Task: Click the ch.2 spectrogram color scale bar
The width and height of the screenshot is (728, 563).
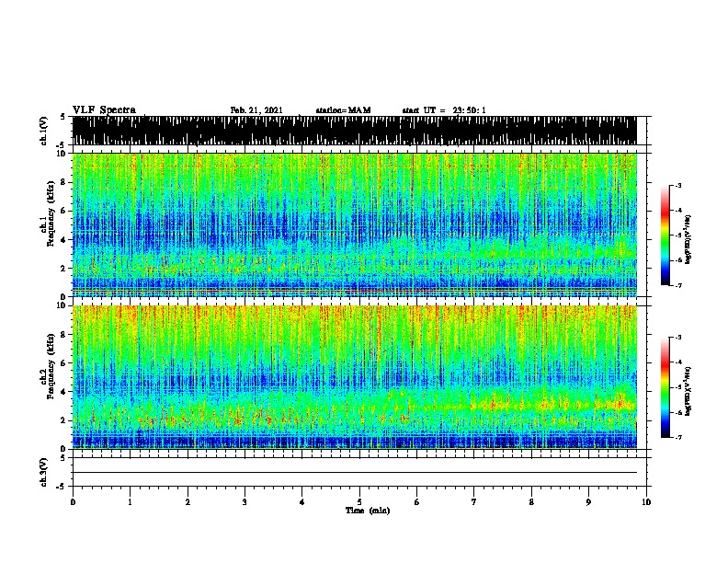Action: [x=665, y=387]
